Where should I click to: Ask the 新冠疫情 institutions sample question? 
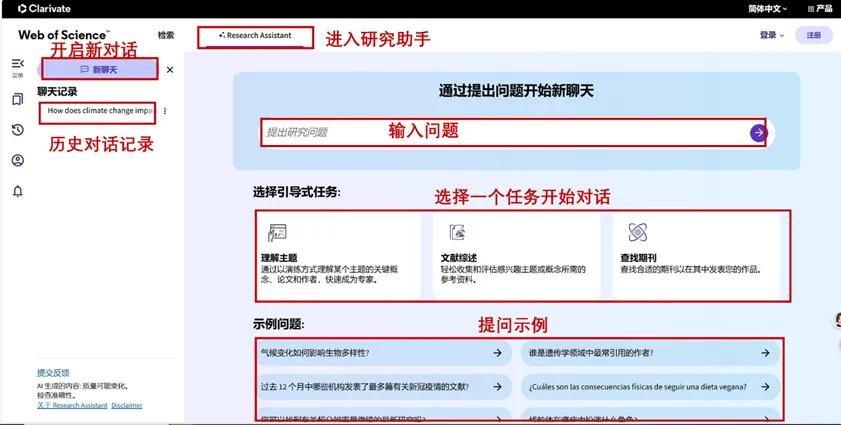point(383,387)
